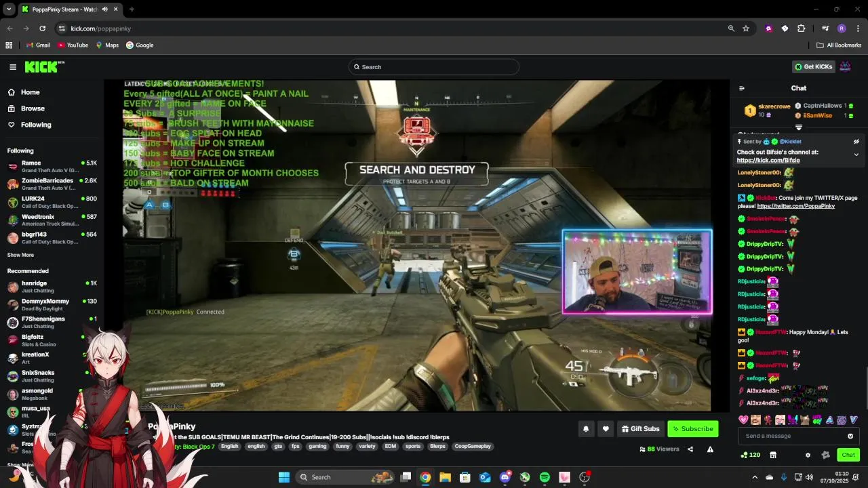Open the kick.com/Bifsie link
The width and height of the screenshot is (868, 488).
tap(768, 161)
